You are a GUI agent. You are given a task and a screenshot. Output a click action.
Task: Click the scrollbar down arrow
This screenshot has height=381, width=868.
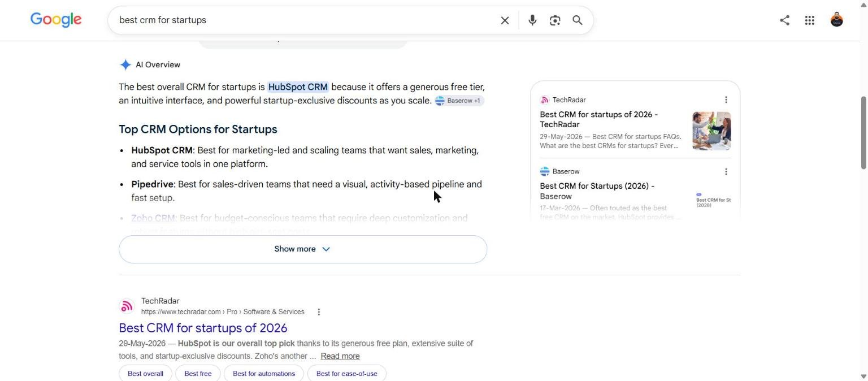coord(863,376)
